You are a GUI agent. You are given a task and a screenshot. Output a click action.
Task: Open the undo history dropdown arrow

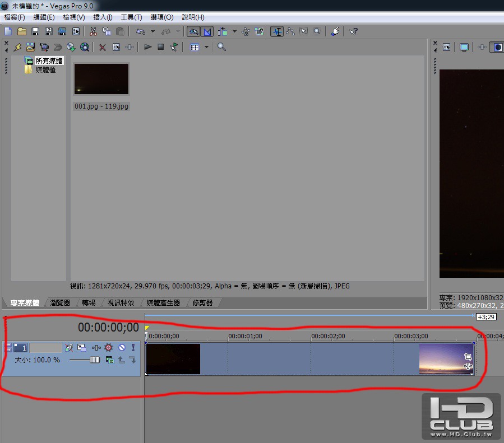coord(152,31)
